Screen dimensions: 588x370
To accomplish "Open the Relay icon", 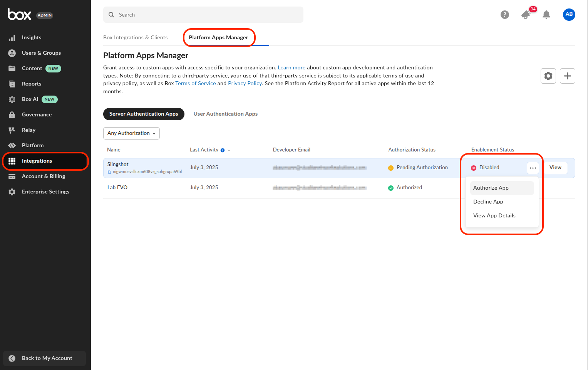I will 12,130.
